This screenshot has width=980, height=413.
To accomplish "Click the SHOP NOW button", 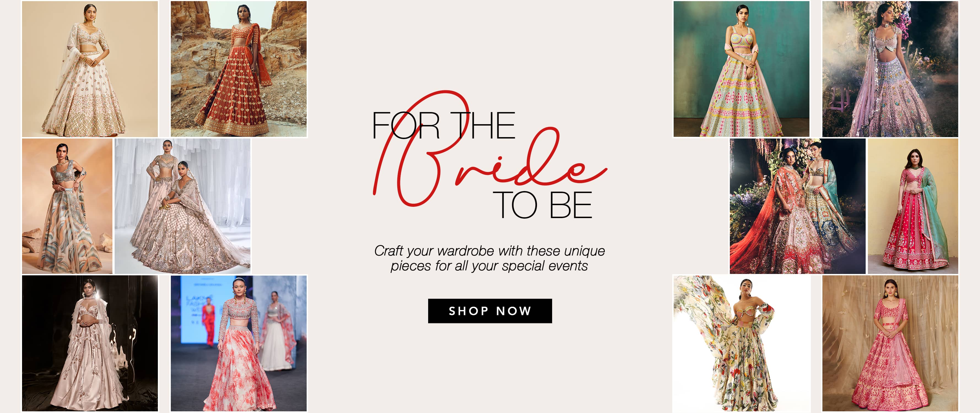I will pos(490,311).
